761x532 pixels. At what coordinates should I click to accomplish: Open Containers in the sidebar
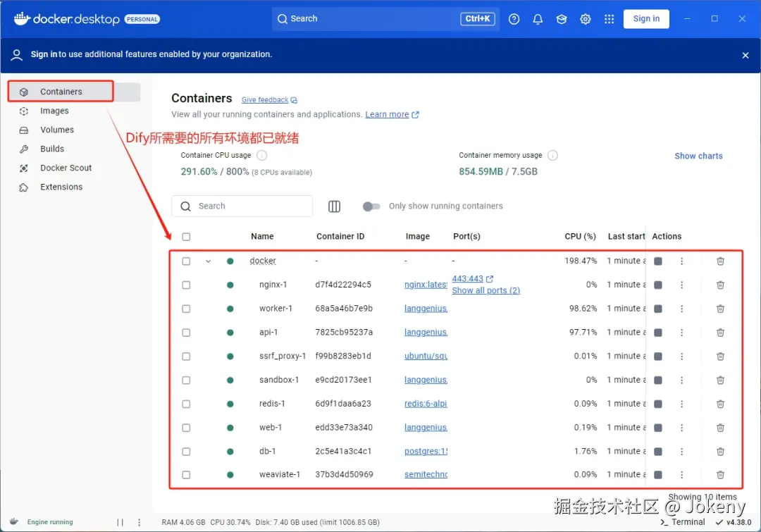pos(74,92)
